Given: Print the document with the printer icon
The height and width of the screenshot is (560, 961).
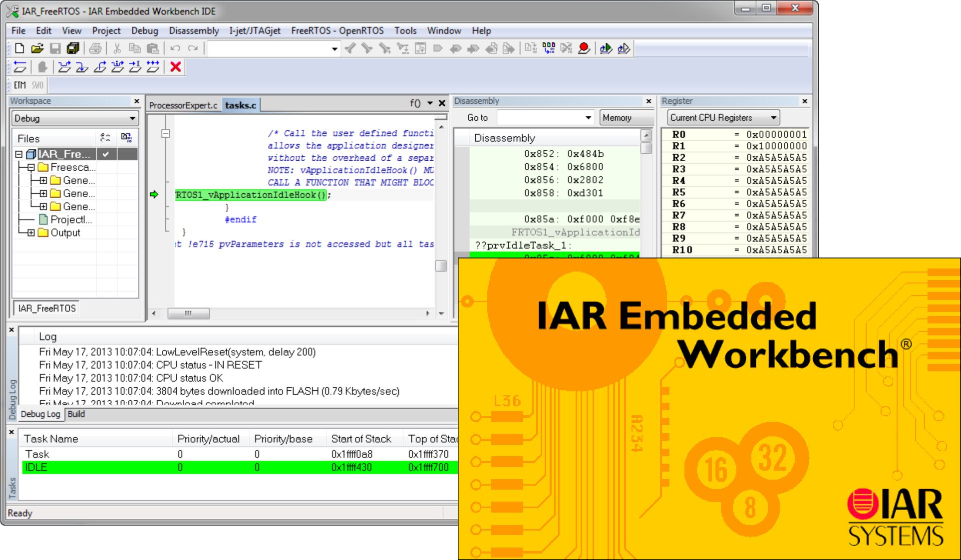Looking at the screenshot, I should 95,48.
